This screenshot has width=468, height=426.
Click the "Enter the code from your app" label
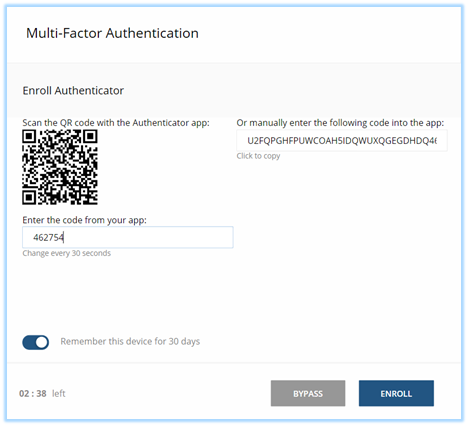pos(84,220)
